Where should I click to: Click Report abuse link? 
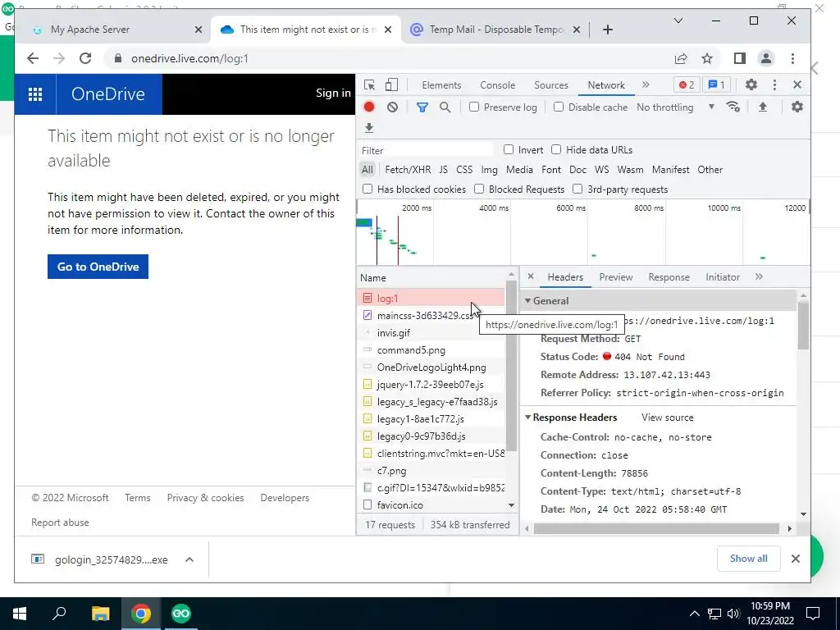coord(60,523)
